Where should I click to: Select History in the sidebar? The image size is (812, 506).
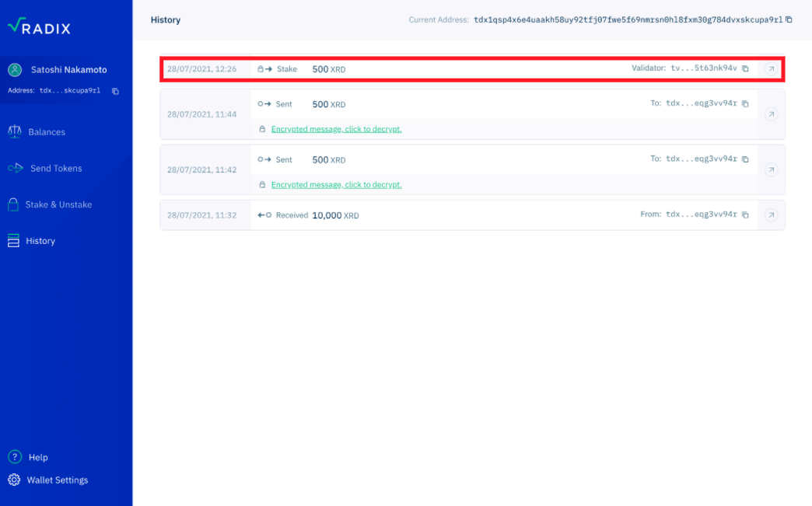tap(40, 241)
